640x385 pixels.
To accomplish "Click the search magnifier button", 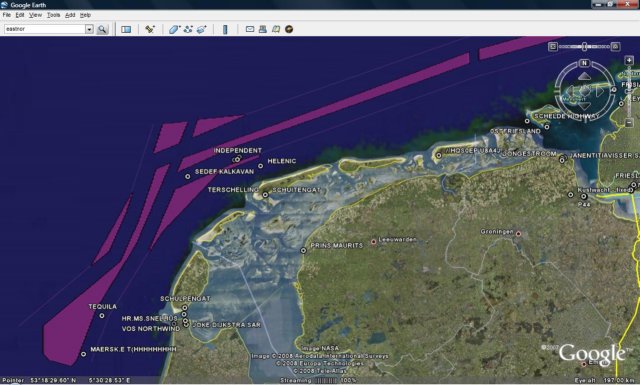I will point(102,29).
